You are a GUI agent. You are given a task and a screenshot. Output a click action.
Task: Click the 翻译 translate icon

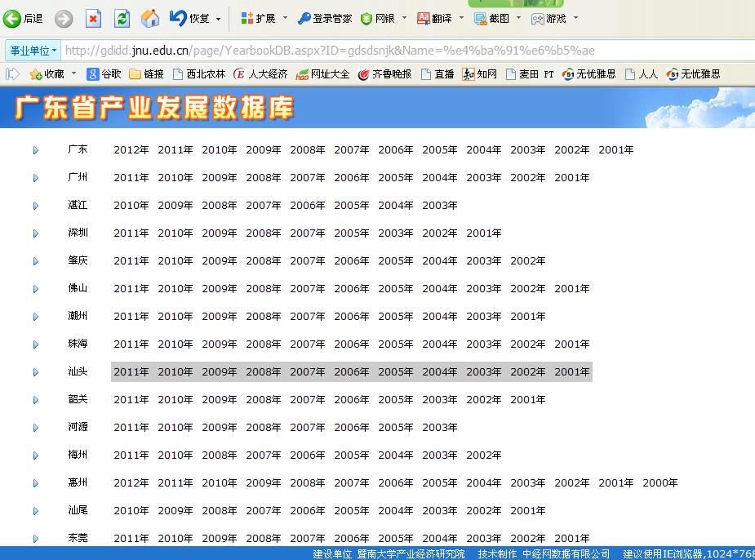(x=424, y=18)
